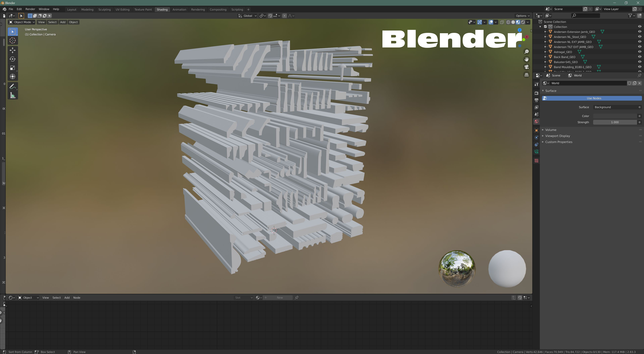644x354 pixels.
Task: Toggle camera view with the camera icon
Action: (x=527, y=67)
